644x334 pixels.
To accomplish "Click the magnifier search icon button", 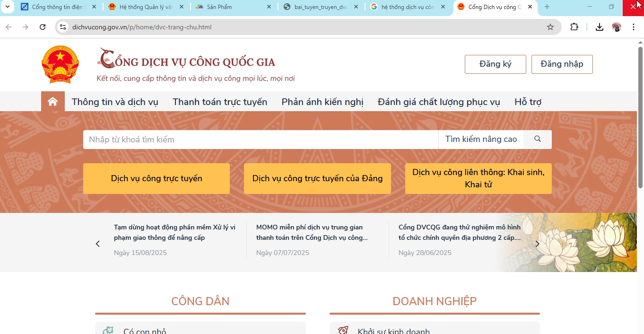I will pos(537,140).
